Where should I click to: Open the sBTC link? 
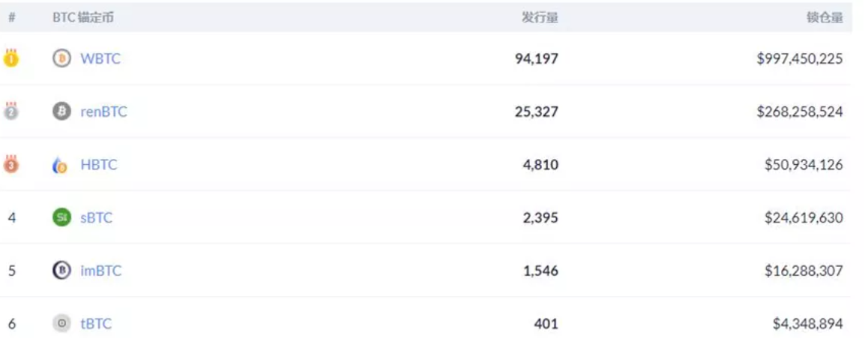(x=97, y=218)
